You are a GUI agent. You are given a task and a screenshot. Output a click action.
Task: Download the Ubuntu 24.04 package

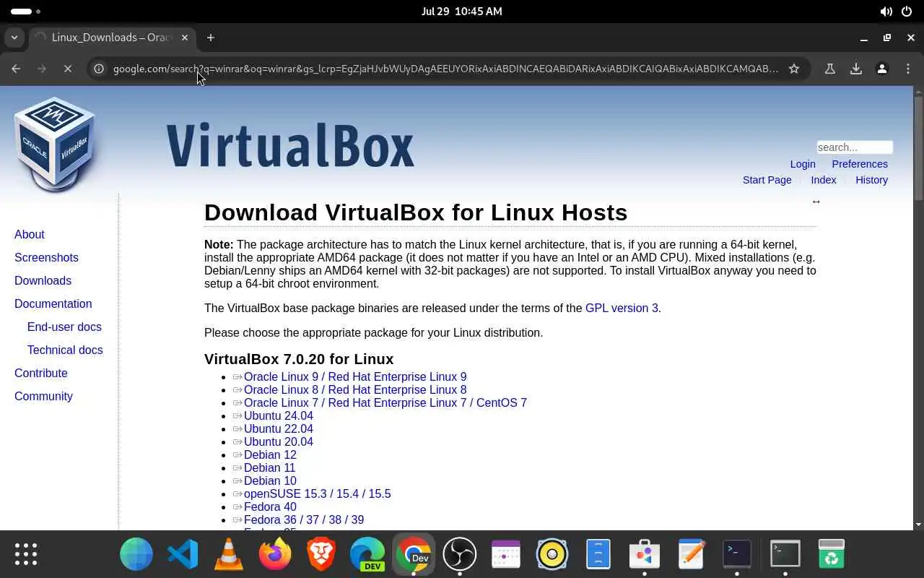(x=279, y=415)
